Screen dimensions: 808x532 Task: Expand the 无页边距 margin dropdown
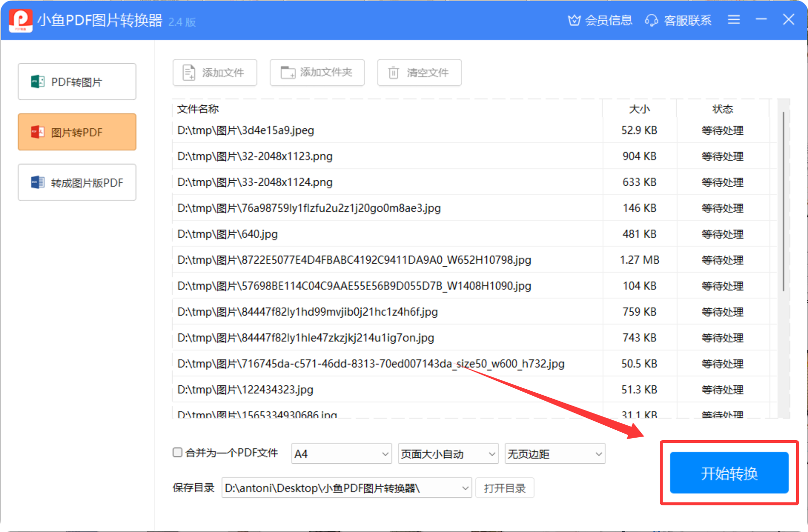pos(598,454)
